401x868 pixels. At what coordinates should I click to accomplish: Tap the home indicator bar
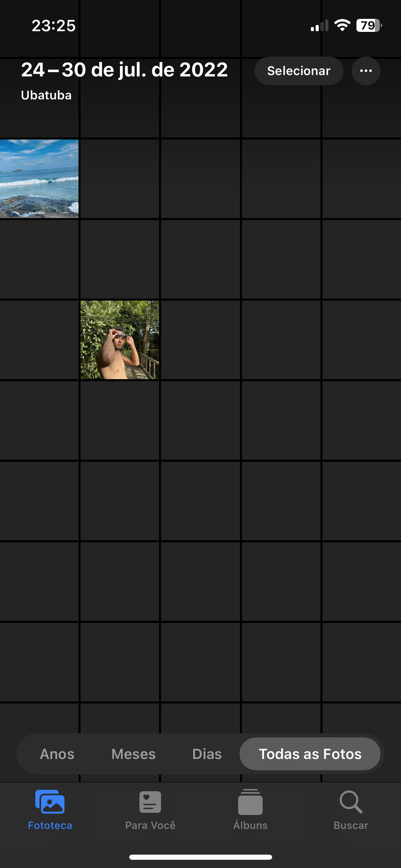click(x=200, y=857)
